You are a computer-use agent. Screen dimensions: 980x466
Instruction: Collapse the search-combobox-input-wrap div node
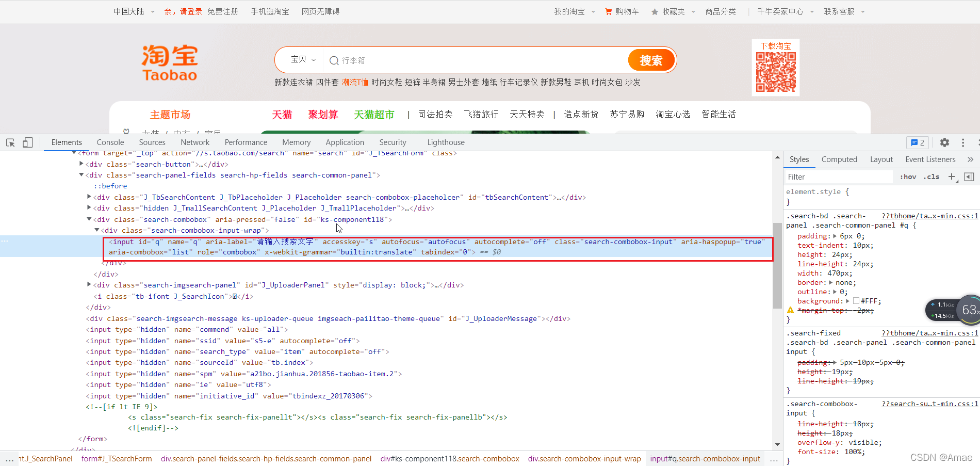tap(96, 230)
